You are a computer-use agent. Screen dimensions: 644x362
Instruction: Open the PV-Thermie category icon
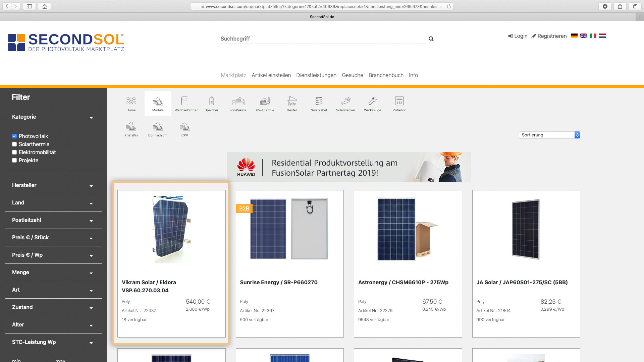pos(265,103)
